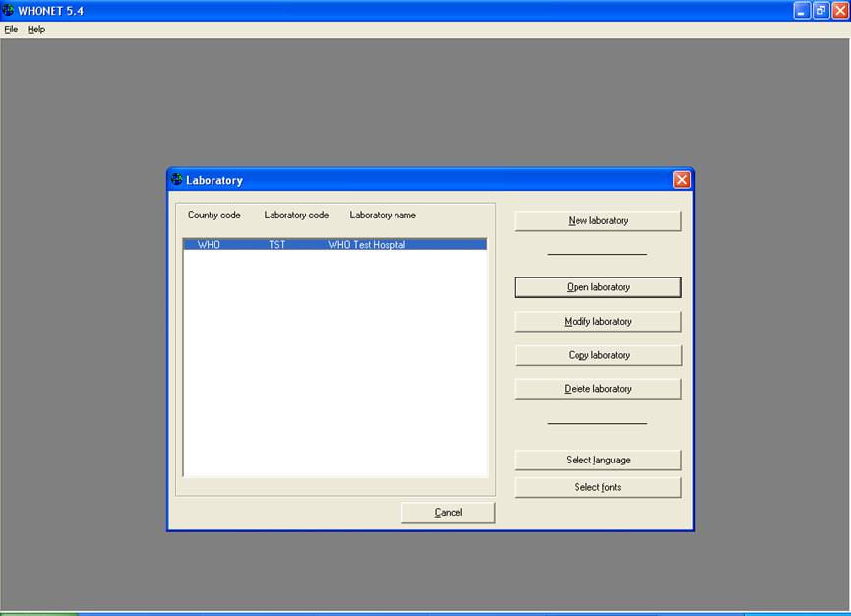Click the Country code column header
Image resolution: width=851 pixels, height=616 pixels.
pos(213,215)
